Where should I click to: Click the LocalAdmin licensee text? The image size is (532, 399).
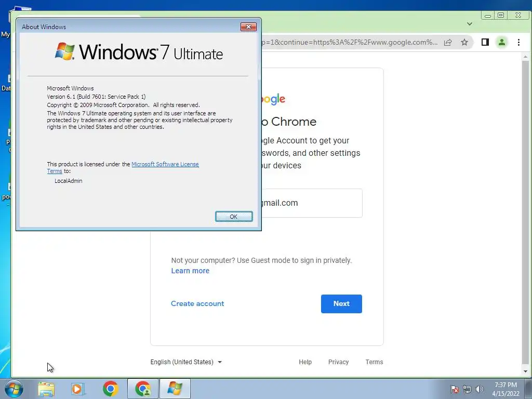point(68,181)
